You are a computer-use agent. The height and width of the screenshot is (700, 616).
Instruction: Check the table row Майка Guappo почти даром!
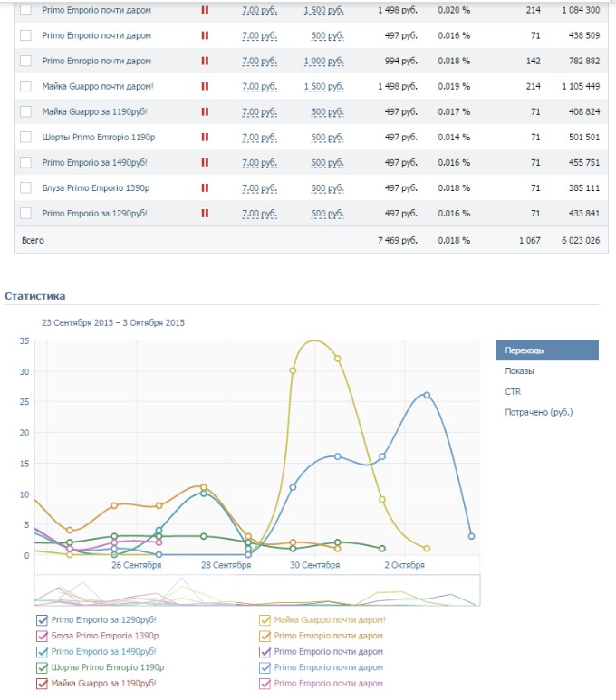26,86
